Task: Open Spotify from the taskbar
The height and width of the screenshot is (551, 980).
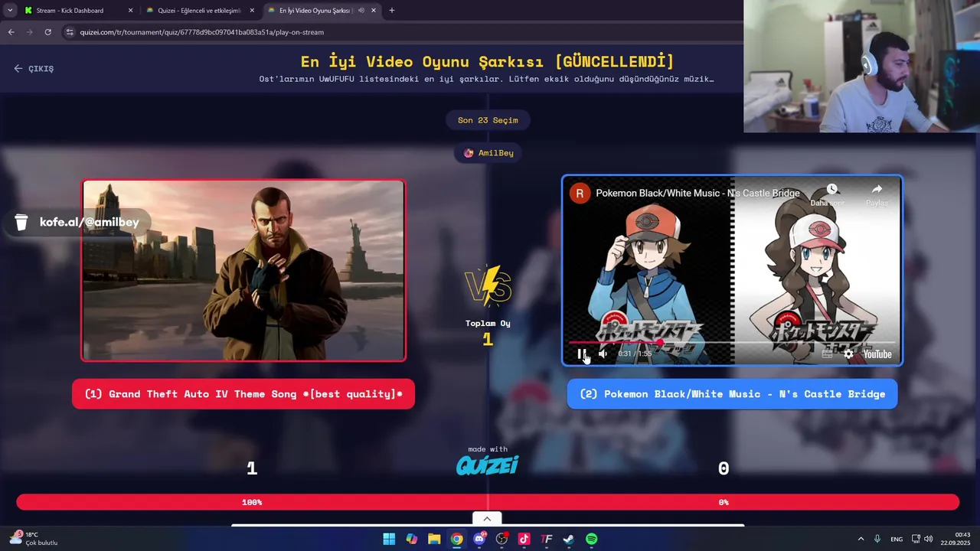Action: click(591, 539)
